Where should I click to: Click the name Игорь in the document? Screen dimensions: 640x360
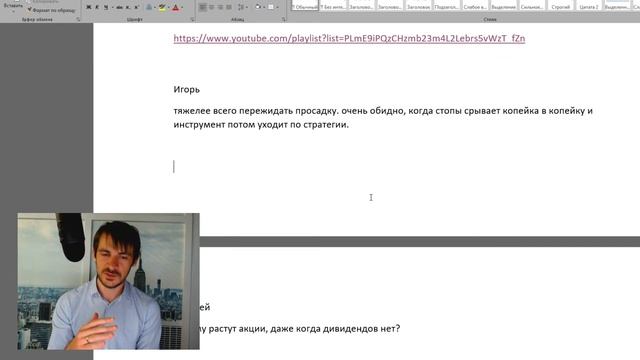tap(187, 89)
